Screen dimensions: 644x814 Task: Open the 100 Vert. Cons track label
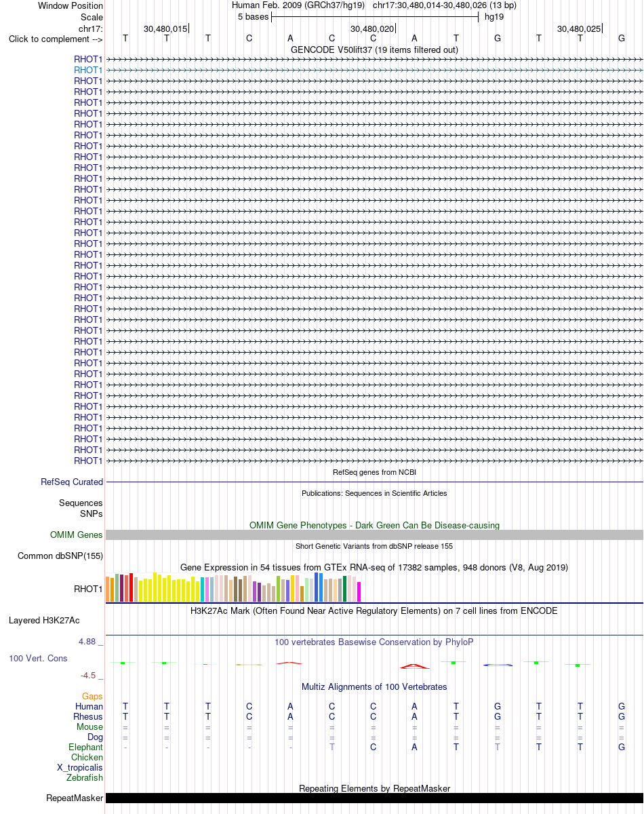pos(38,658)
